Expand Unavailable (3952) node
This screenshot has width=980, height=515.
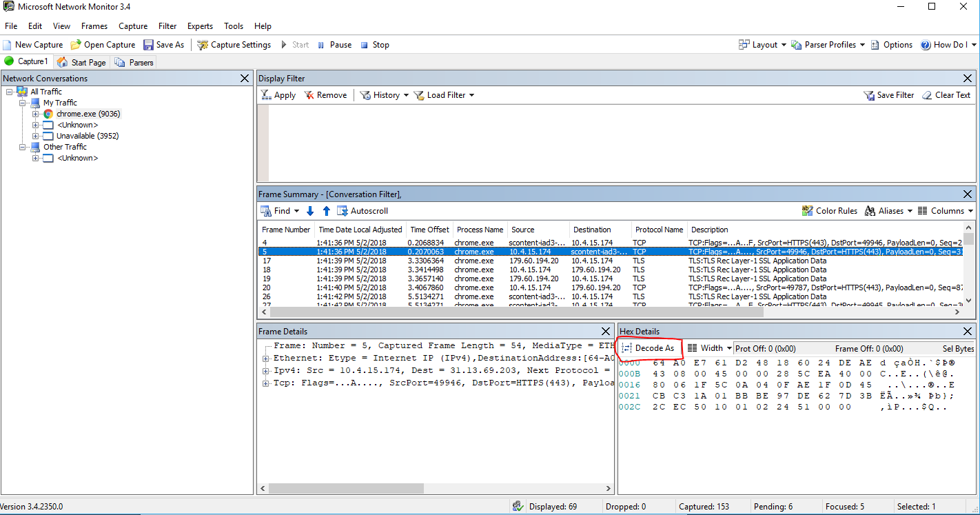36,136
